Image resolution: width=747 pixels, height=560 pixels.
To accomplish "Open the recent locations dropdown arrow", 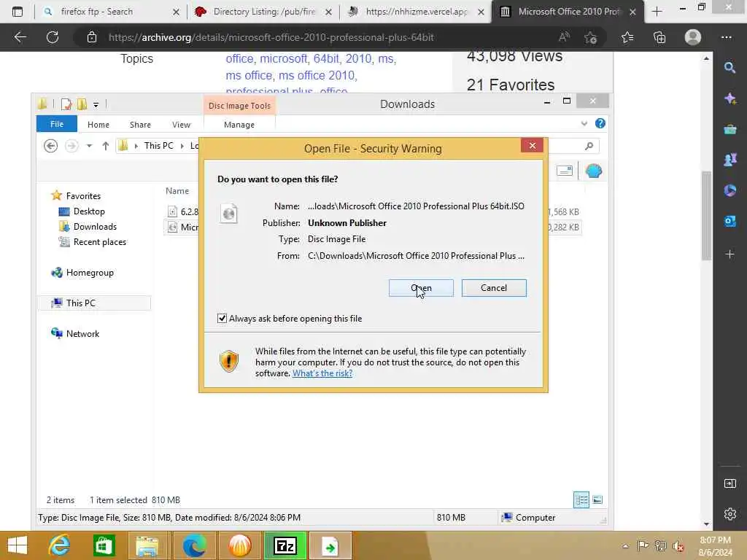I will click(89, 146).
